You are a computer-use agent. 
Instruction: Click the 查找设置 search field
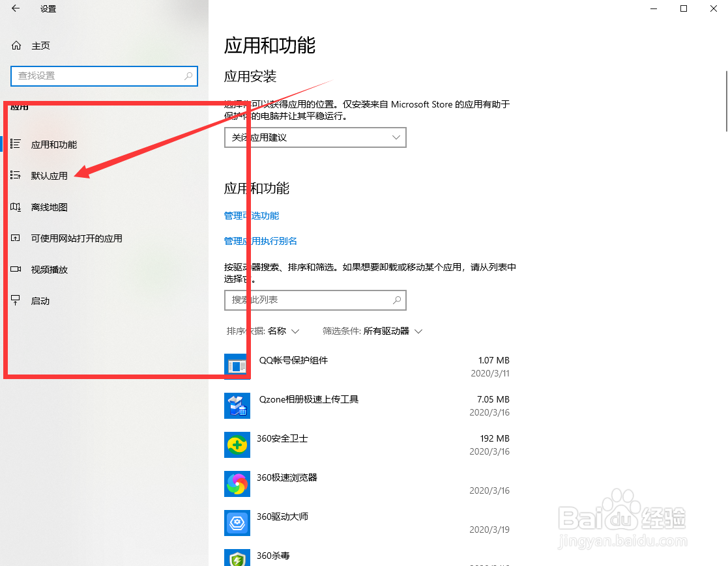tap(104, 76)
